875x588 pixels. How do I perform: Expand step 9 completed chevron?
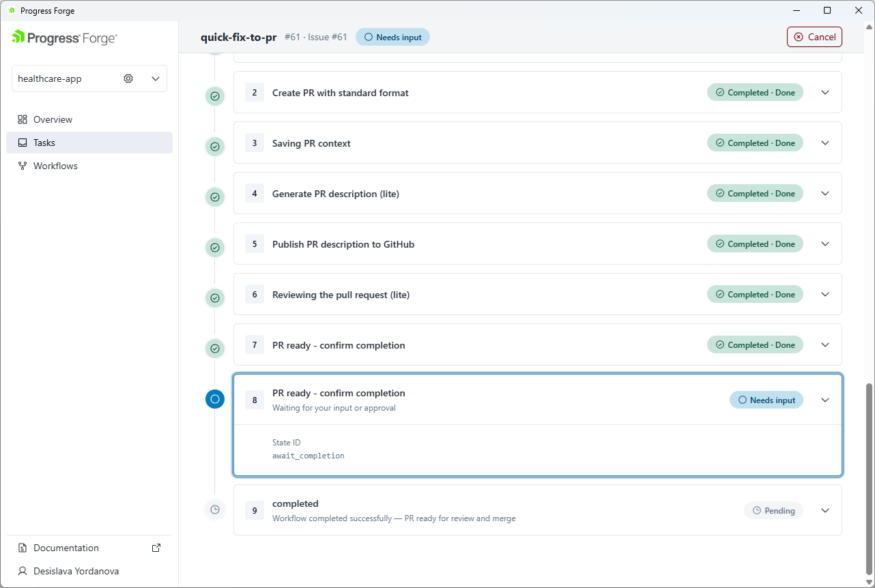[x=825, y=510]
